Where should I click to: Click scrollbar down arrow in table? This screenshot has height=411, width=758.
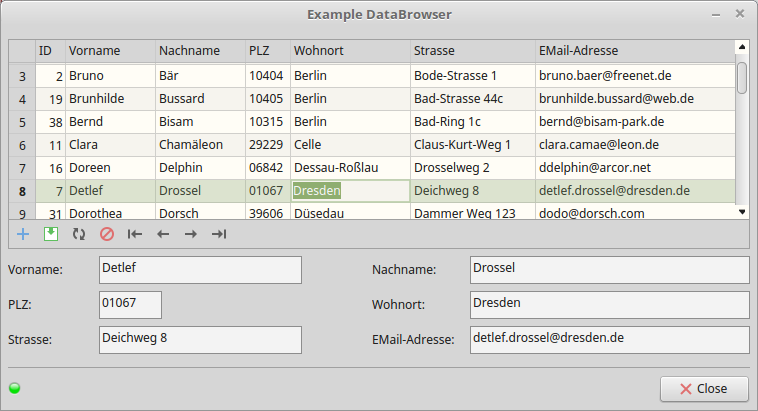click(741, 212)
